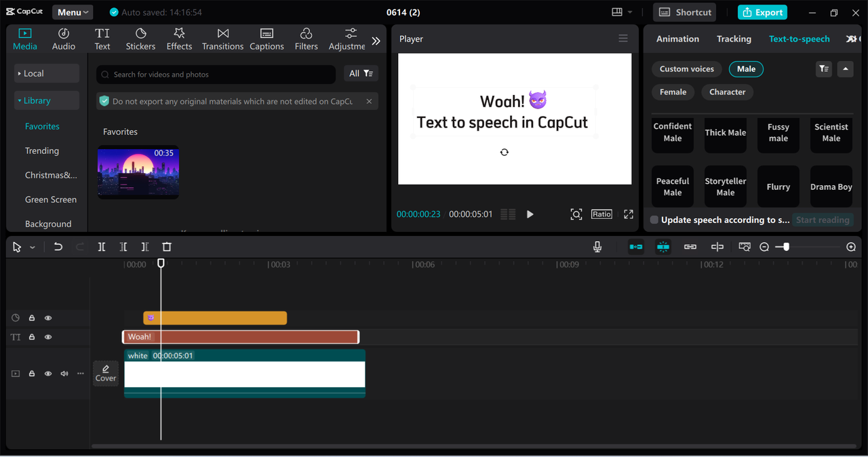The image size is (868, 457).
Task: Click the focus zoom icon in player
Action: tap(576, 214)
